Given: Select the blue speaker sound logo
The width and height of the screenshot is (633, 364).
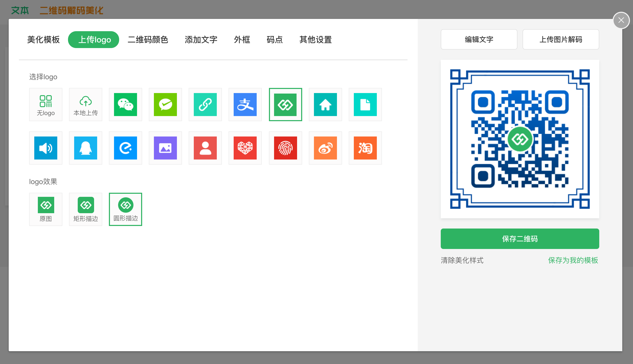Looking at the screenshot, I should tap(46, 148).
